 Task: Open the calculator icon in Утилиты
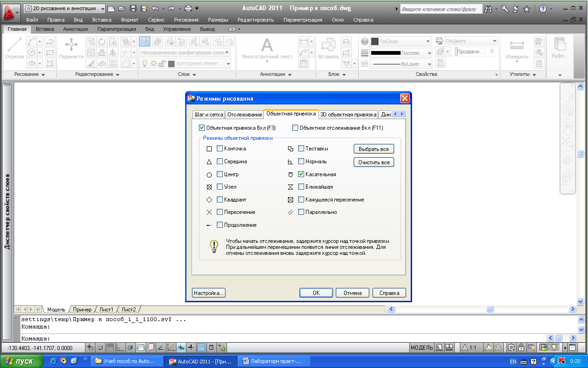pos(539,63)
